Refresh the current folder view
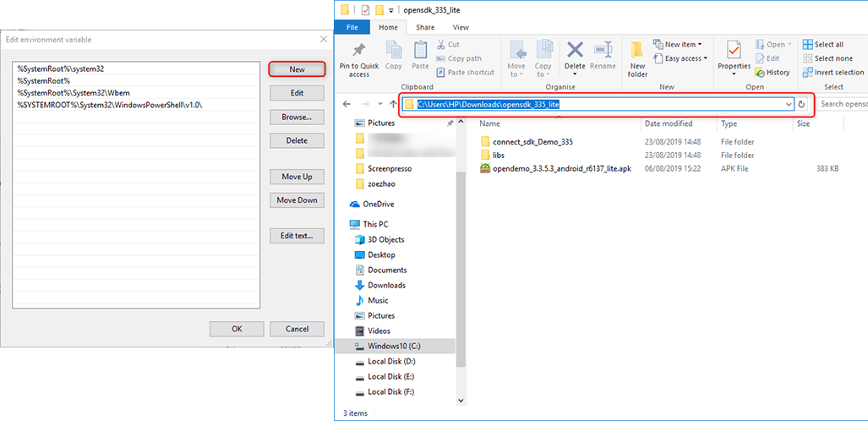The width and height of the screenshot is (868, 421). click(801, 104)
